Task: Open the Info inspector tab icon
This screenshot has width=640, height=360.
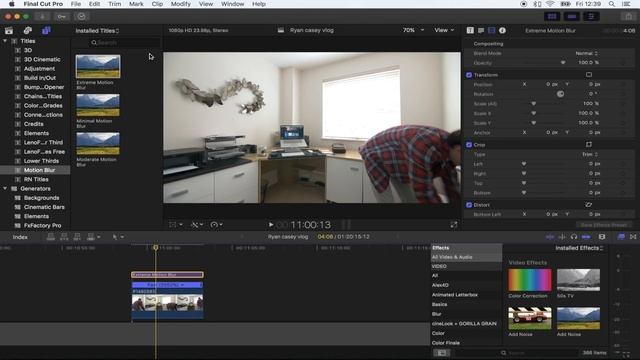Action: (x=502, y=30)
